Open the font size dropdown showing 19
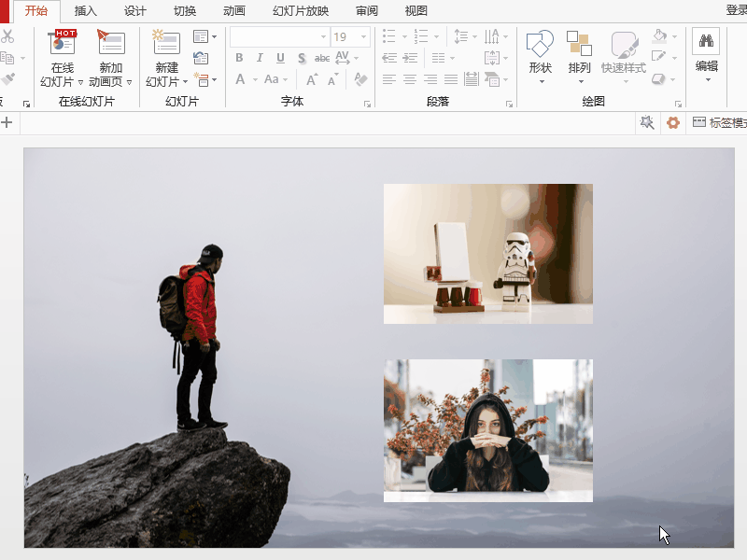747x560 pixels. (364, 37)
